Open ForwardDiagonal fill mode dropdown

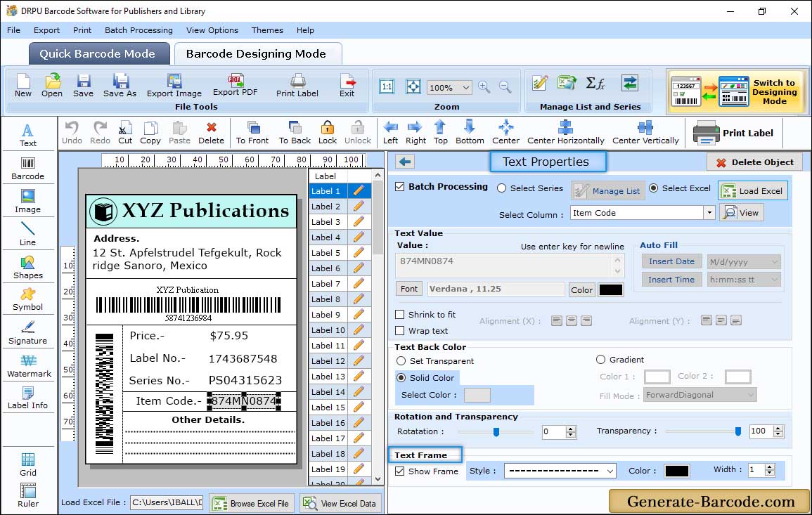click(x=750, y=395)
